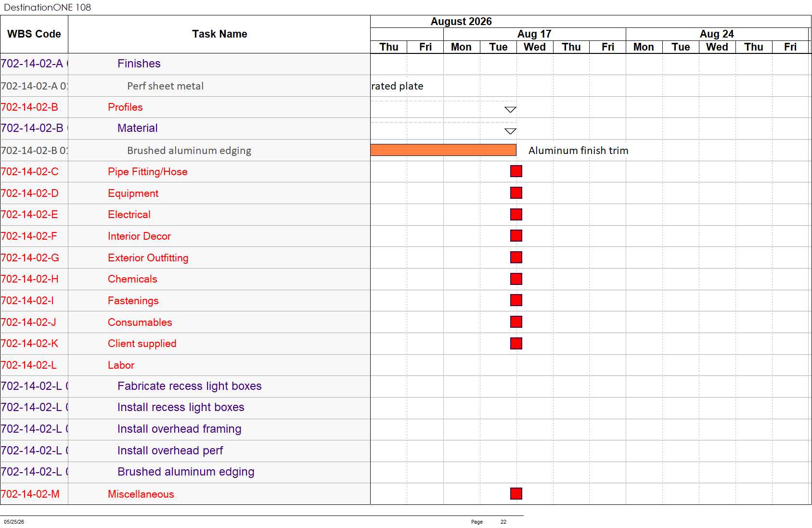Select the Aug 17 week header
The width and height of the screenshot is (812, 528).
point(534,34)
